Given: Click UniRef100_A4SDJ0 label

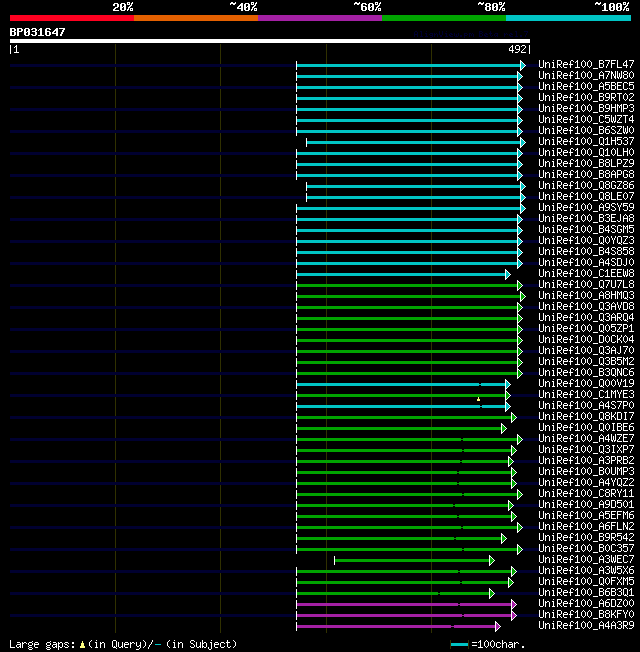Looking at the screenshot, I should 586,263.
